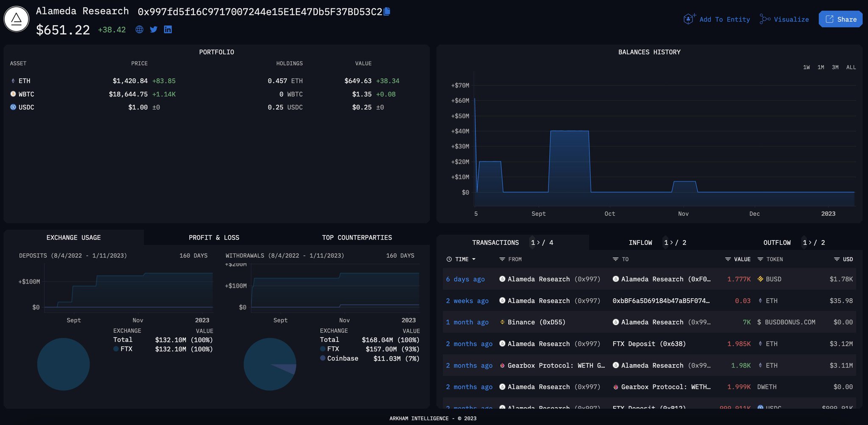Switch to the Exchange Usage tab
The height and width of the screenshot is (425, 868).
tap(74, 238)
